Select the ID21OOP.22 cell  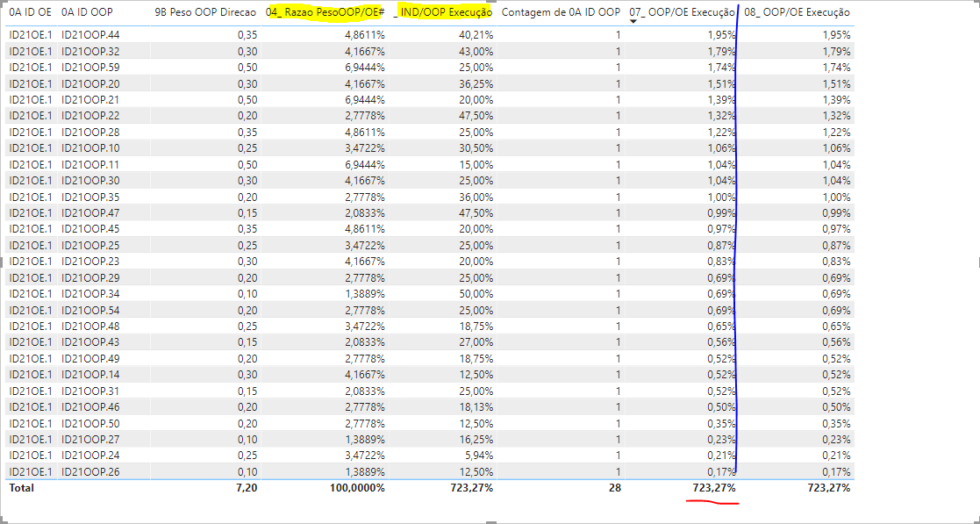(x=90, y=116)
